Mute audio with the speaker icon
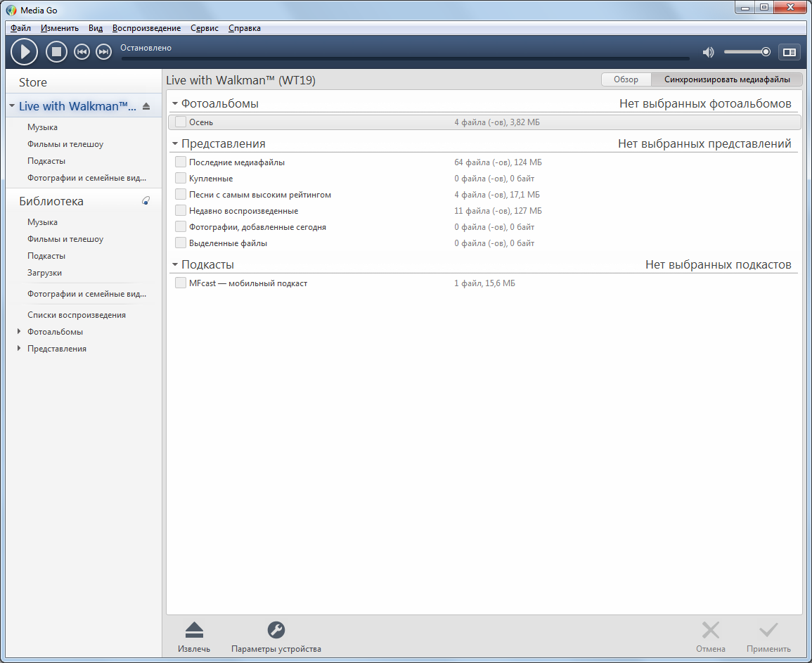Screen dimensions: 812x663 [x=708, y=52]
